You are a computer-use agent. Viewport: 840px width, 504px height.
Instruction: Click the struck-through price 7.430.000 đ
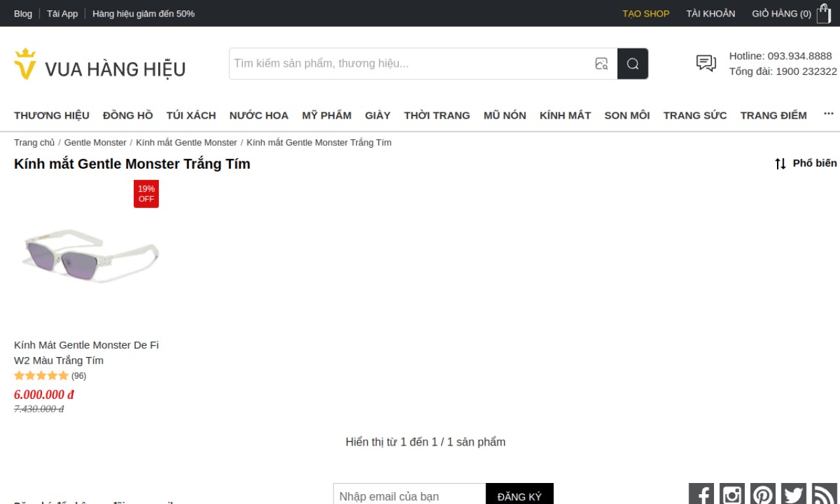coord(39,409)
